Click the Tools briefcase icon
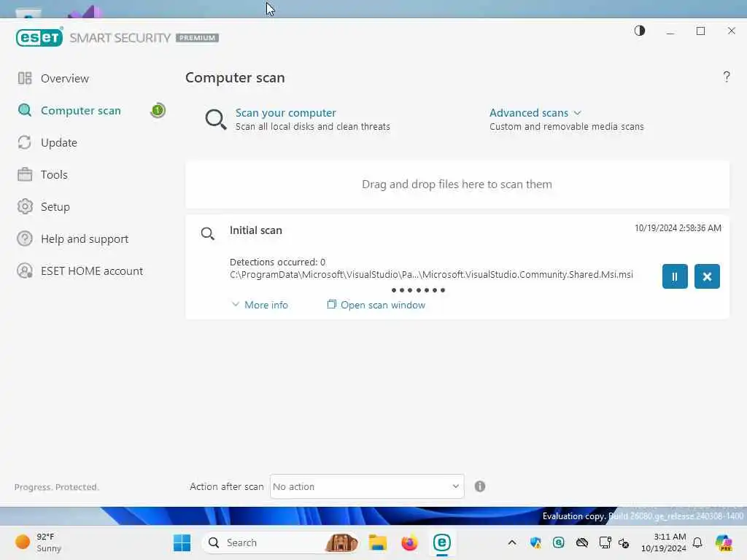The image size is (747, 560). [x=25, y=174]
